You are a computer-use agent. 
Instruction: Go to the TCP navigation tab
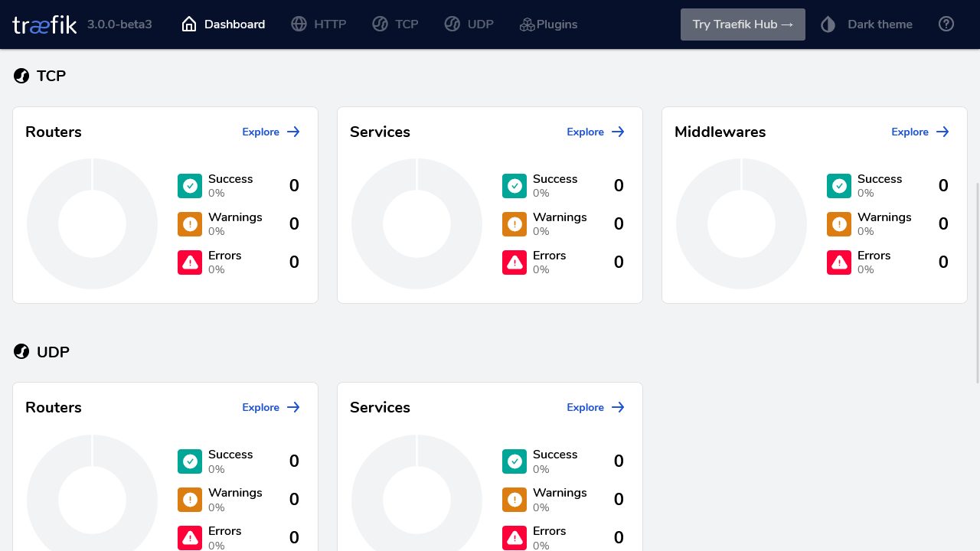pos(395,24)
